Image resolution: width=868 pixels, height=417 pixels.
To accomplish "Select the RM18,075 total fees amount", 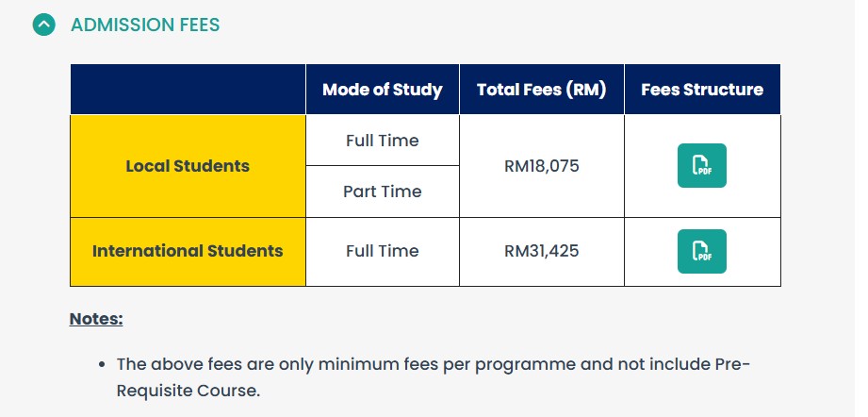I will pyautogui.click(x=541, y=166).
